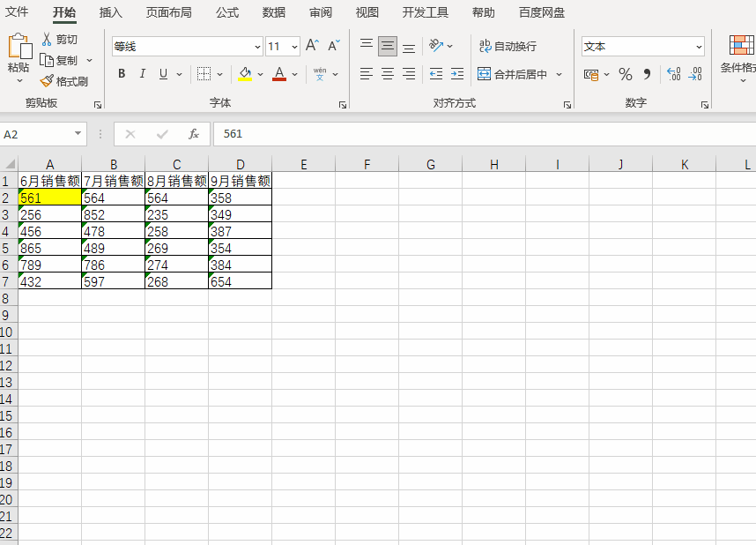Image resolution: width=756 pixels, height=545 pixels.
Task: Click the text orientation icon
Action: (x=436, y=46)
